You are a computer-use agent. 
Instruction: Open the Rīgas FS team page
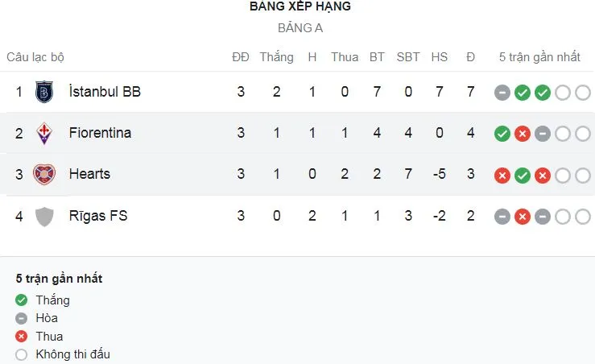[98, 216]
